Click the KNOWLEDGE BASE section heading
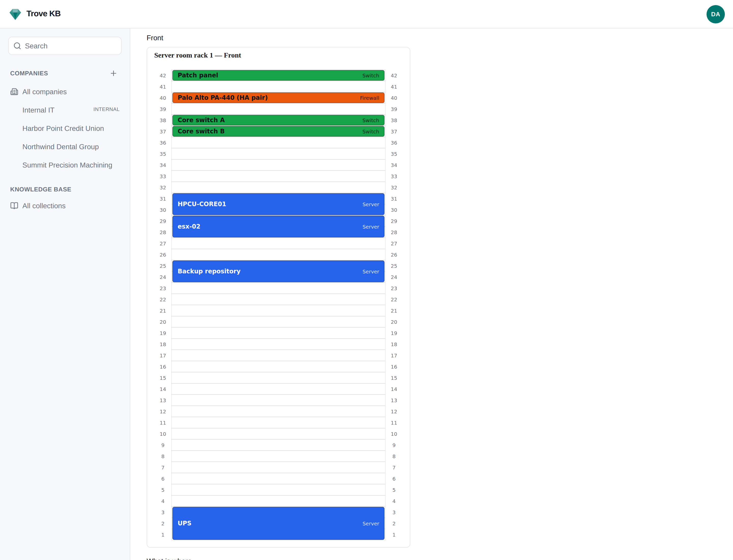 pos(41,189)
